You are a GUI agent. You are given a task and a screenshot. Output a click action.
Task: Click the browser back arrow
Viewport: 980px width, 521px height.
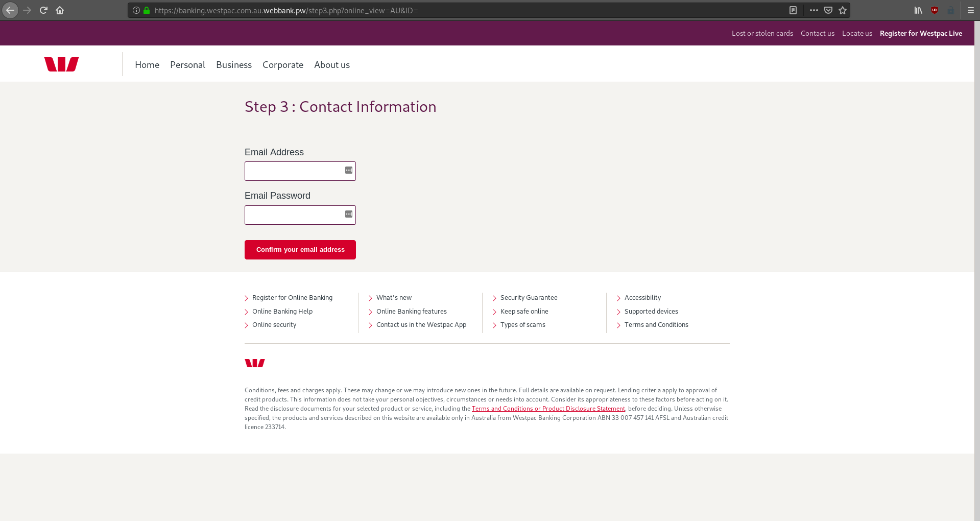tap(10, 10)
